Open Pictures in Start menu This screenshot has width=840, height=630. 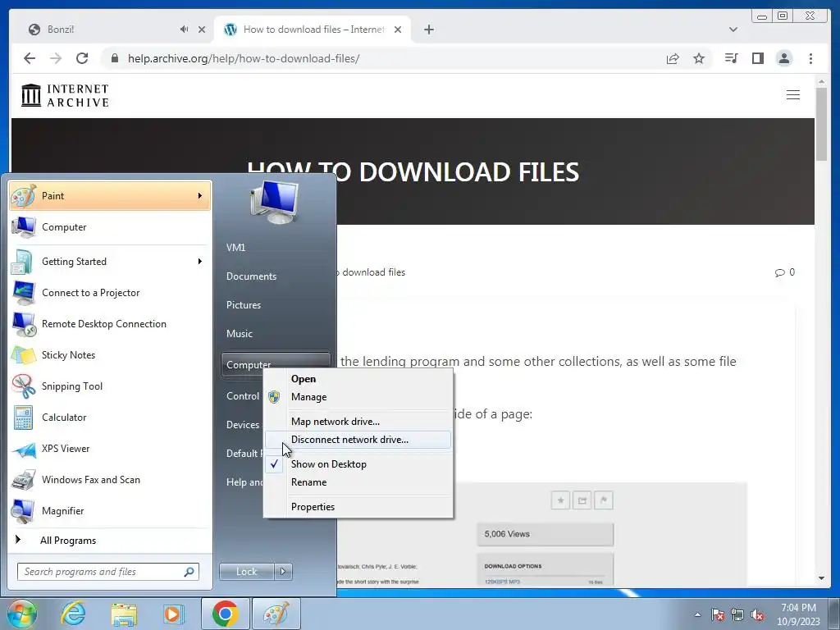tap(244, 305)
